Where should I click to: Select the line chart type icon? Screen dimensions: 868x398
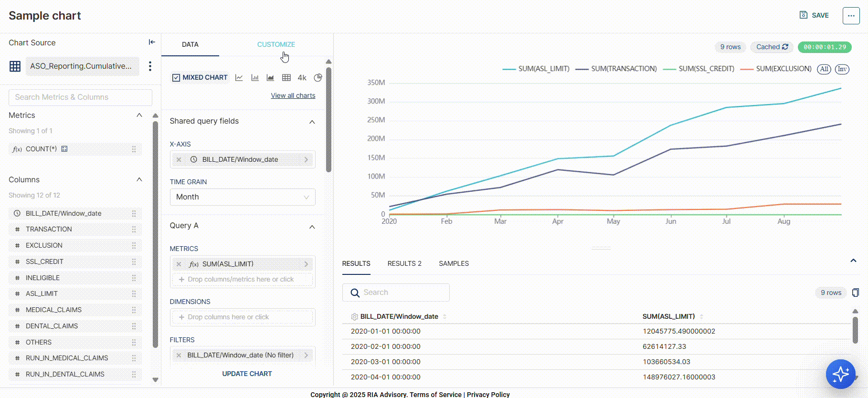[239, 78]
